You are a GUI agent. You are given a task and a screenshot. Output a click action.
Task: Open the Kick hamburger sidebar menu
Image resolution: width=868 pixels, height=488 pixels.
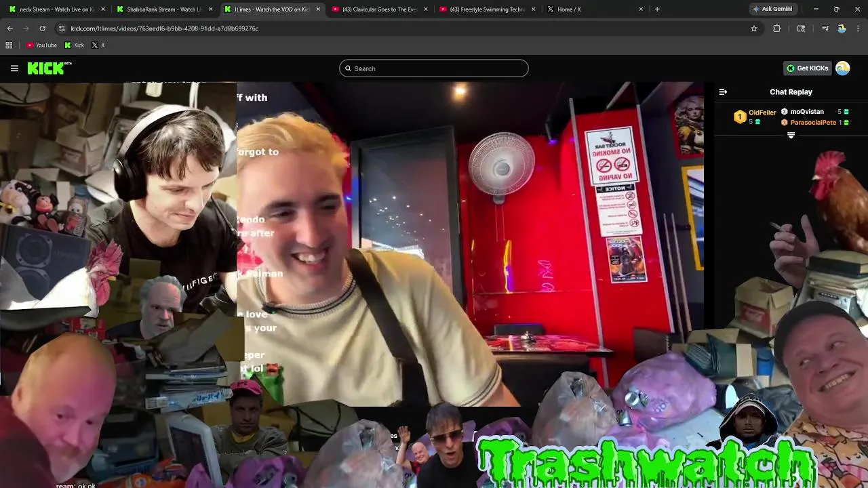point(14,68)
